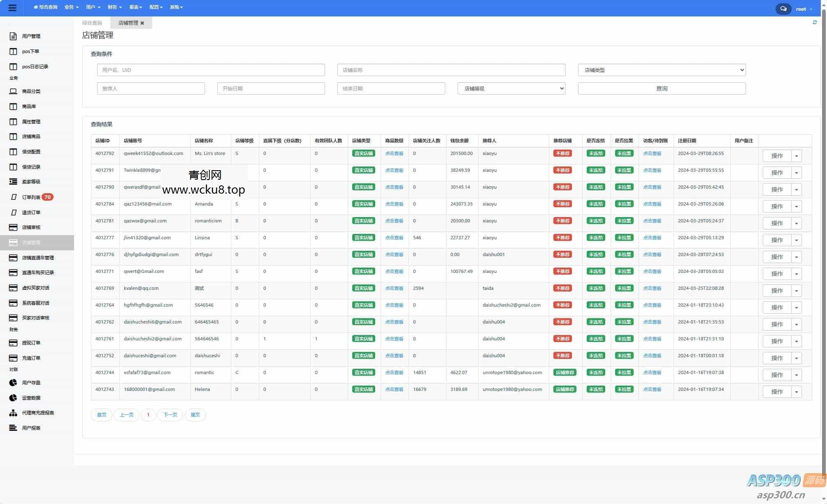Click 点击查看 product link for store 4012781
The height and width of the screenshot is (504, 827).
pyautogui.click(x=394, y=221)
